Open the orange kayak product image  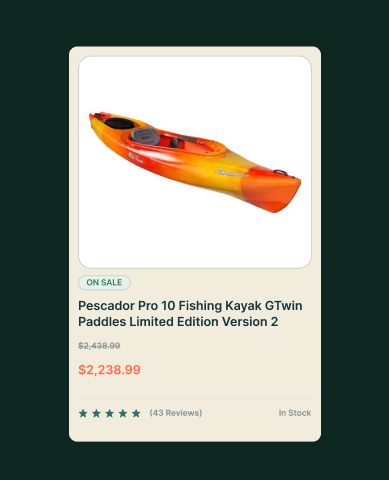195,162
